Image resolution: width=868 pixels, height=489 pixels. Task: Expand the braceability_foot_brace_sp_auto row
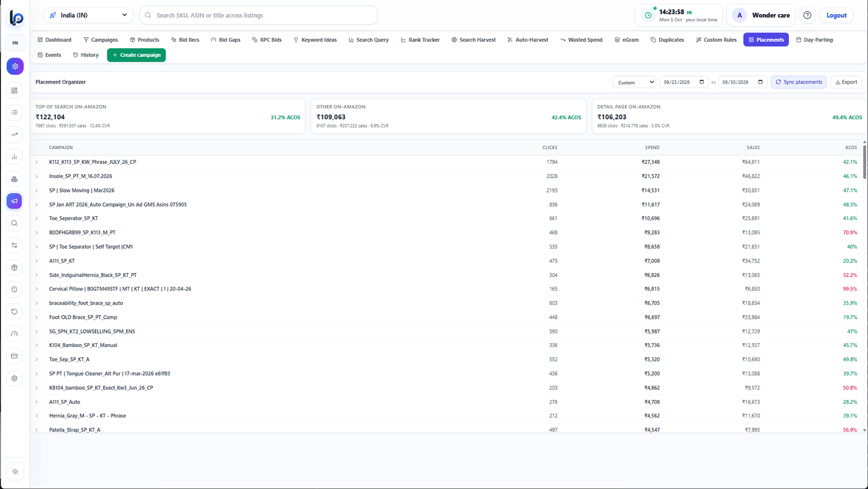point(37,303)
